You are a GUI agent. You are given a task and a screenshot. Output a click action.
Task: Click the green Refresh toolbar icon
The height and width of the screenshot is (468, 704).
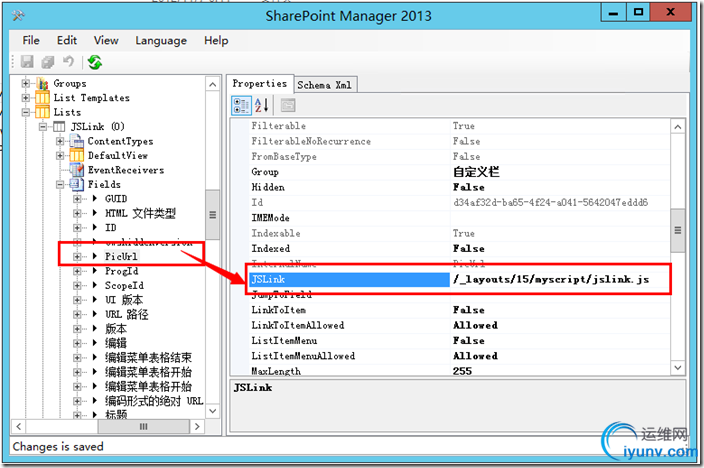coord(95,62)
